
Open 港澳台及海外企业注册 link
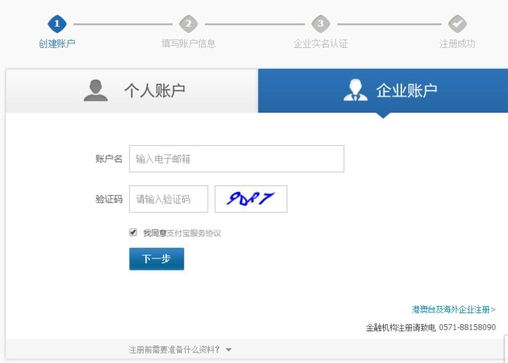tap(454, 310)
